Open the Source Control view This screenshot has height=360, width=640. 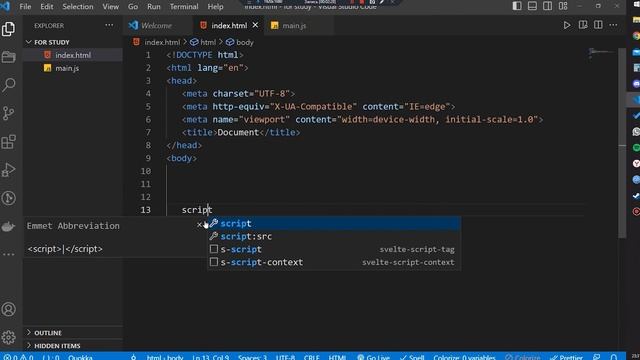click(x=9, y=113)
